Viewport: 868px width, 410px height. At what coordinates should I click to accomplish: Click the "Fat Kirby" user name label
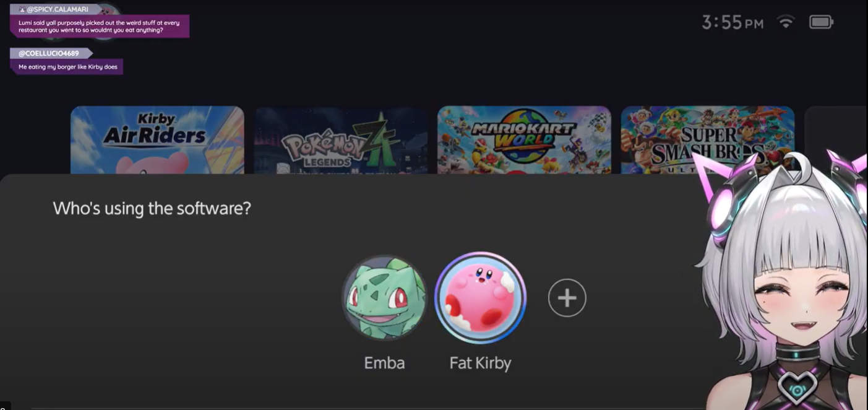(480, 363)
